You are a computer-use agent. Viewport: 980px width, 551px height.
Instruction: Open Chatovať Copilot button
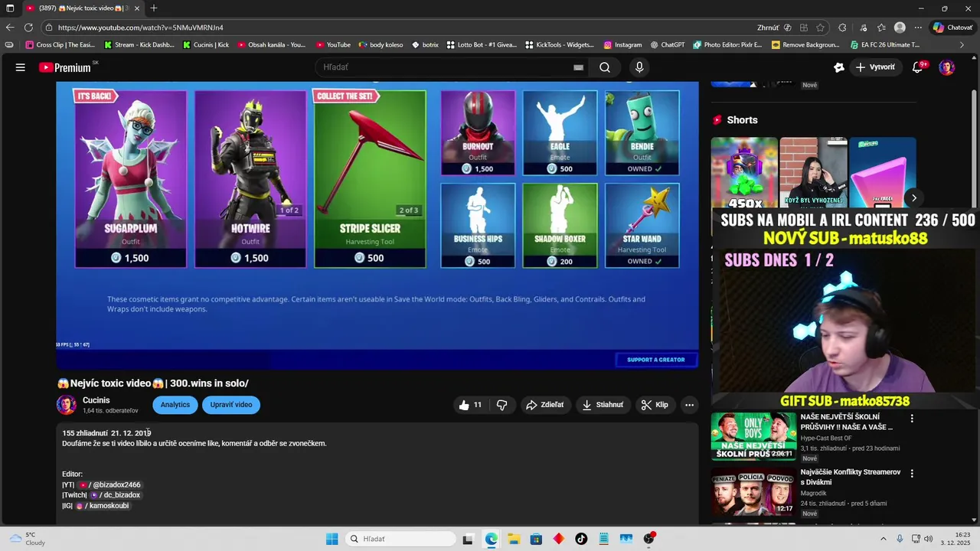952,28
